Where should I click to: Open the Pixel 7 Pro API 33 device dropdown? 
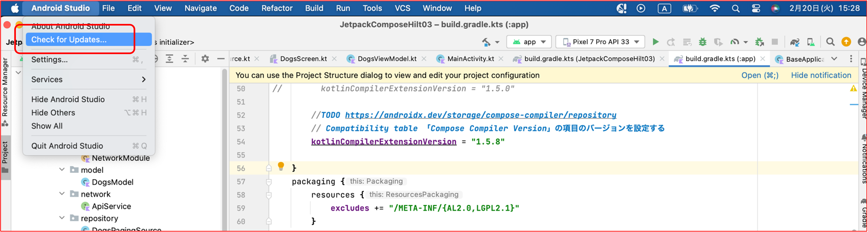(600, 42)
